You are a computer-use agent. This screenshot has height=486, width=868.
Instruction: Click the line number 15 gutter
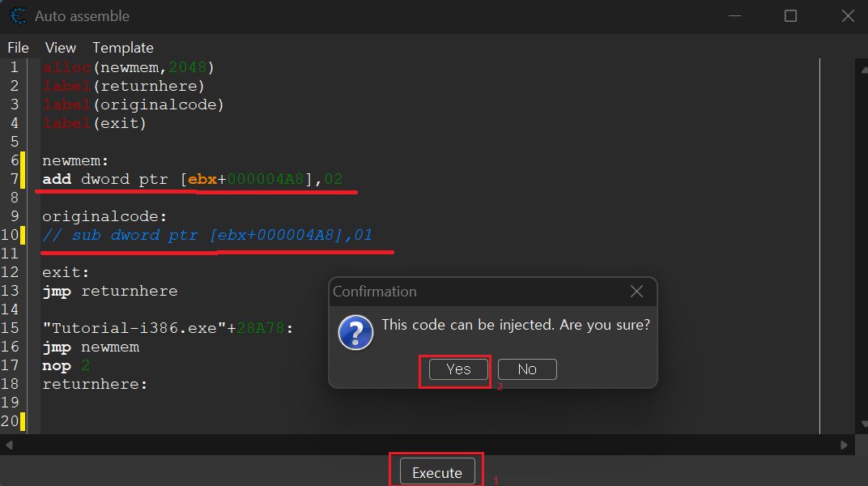tap(10, 328)
